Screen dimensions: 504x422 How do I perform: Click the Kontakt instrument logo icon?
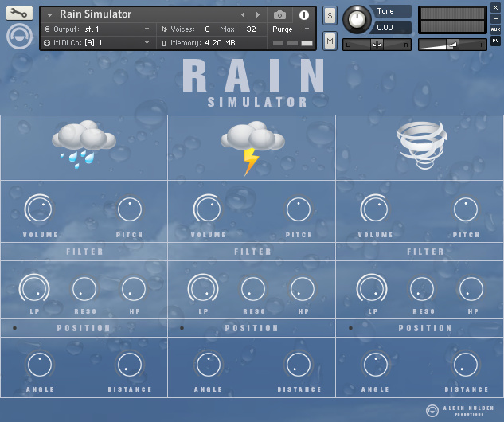[x=19, y=37]
